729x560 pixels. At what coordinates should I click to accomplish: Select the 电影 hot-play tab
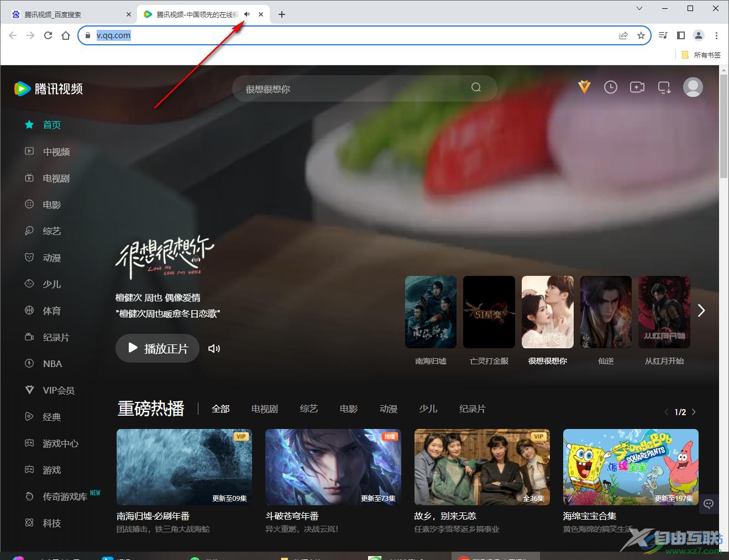click(349, 409)
